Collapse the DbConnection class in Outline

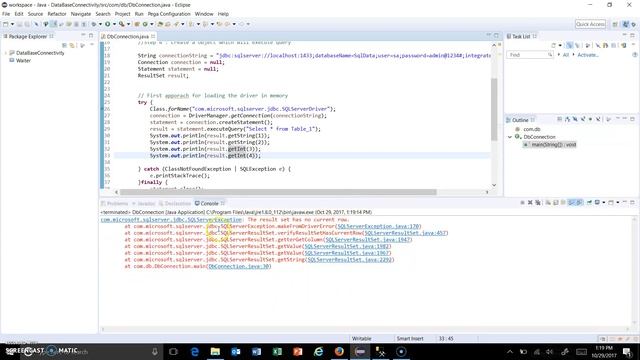coord(510,137)
